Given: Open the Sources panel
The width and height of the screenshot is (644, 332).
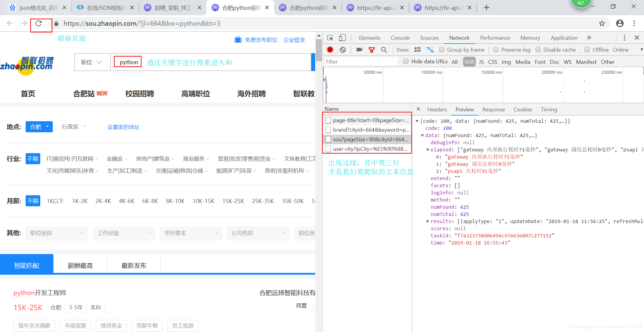Looking at the screenshot, I should (429, 38).
